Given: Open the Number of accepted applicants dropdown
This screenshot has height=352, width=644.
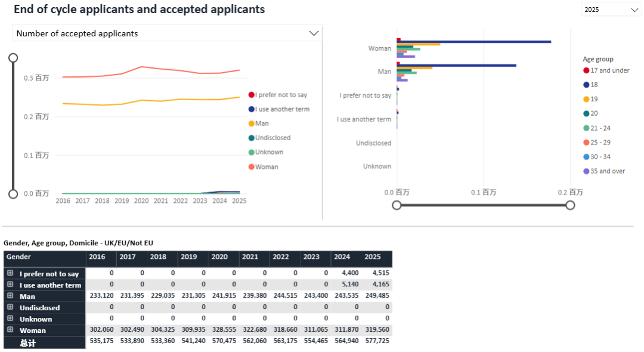Looking at the screenshot, I should [x=167, y=33].
